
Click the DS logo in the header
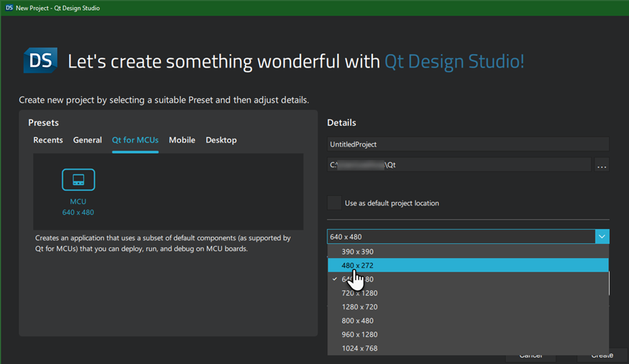40,60
